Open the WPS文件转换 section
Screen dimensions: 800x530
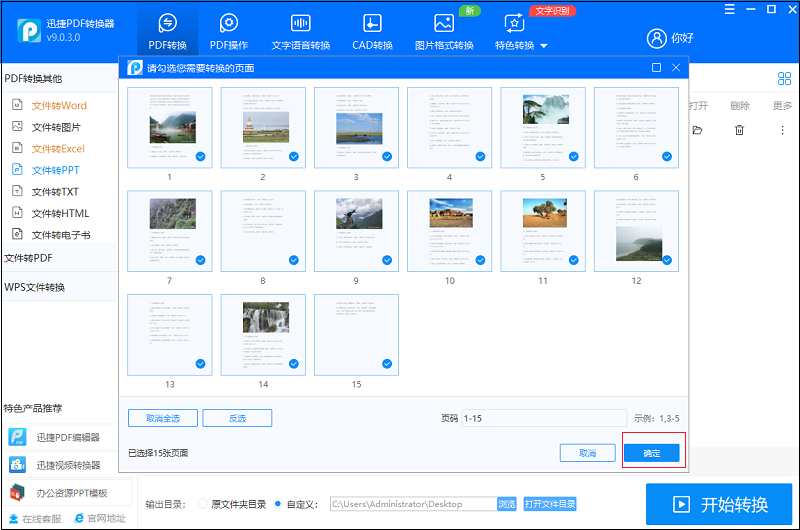point(35,287)
